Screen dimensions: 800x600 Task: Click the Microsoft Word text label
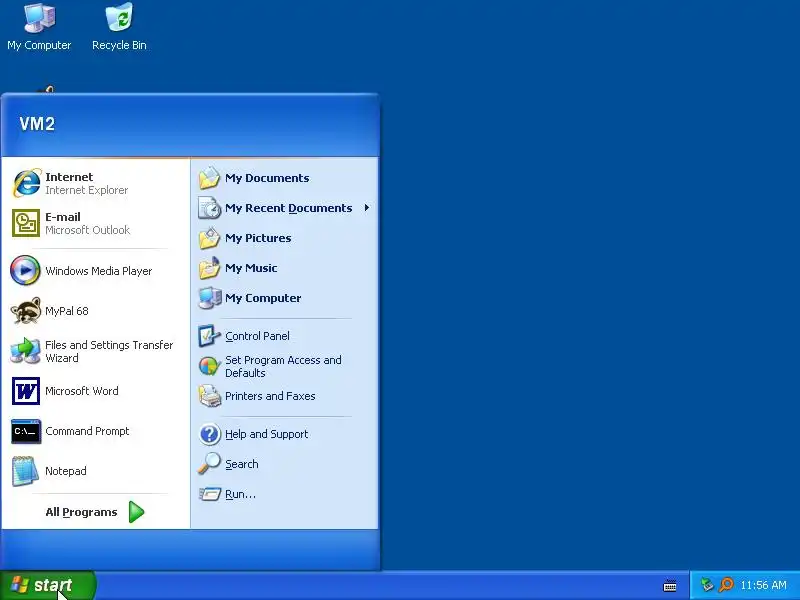pyautogui.click(x=82, y=391)
